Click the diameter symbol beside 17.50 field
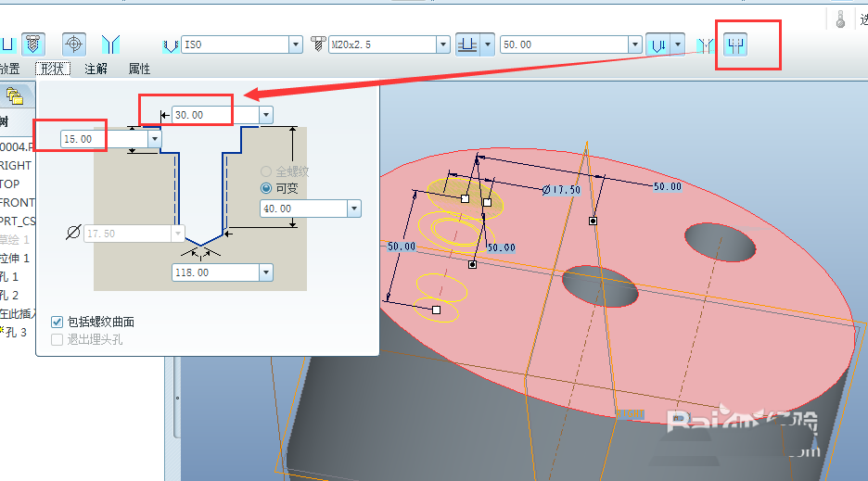This screenshot has width=868, height=481. click(x=73, y=233)
